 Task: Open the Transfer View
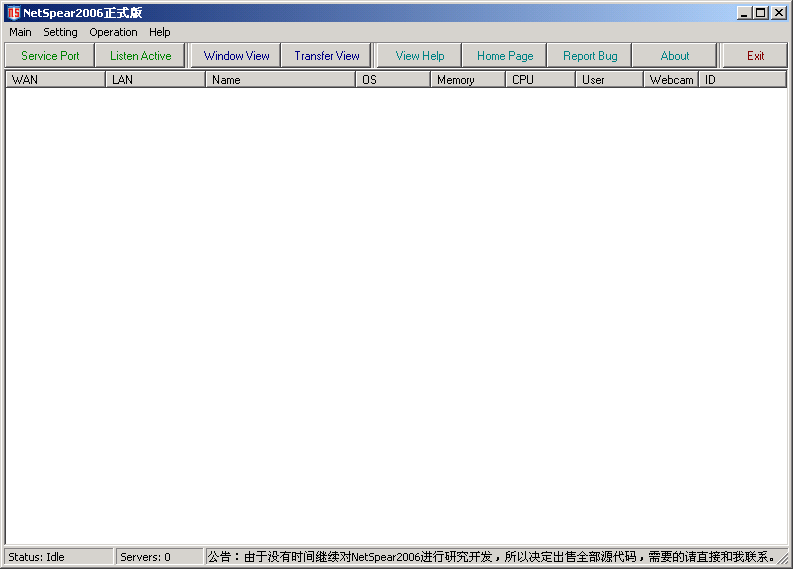[x=326, y=56]
